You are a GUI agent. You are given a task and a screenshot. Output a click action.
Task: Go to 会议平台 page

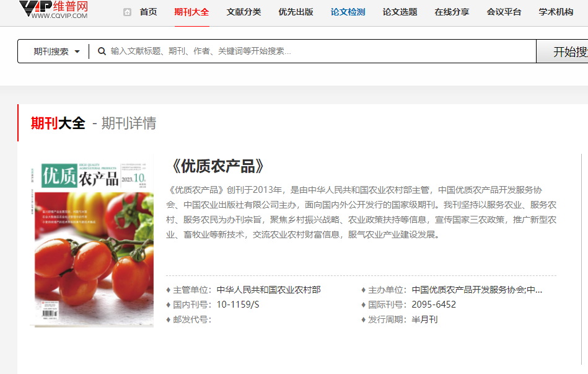504,12
